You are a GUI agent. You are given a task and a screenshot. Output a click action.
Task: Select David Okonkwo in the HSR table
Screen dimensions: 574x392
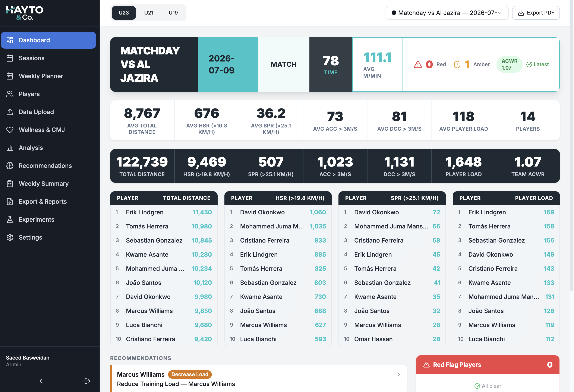[x=278, y=212]
